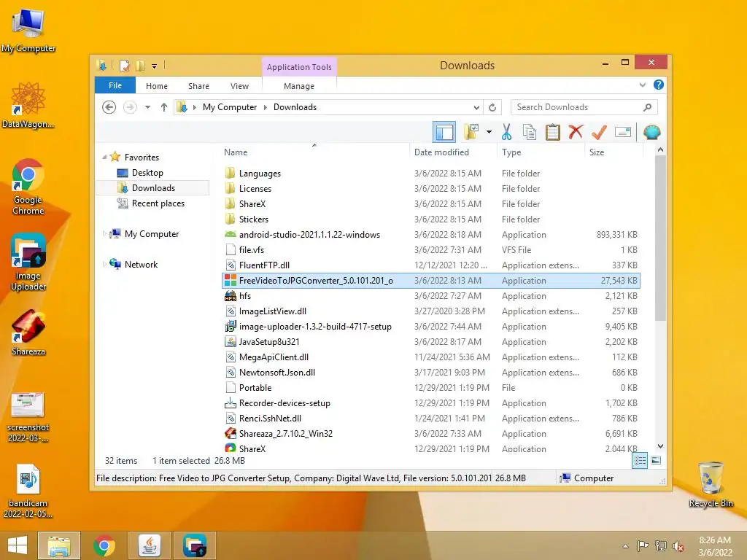This screenshot has height=560, width=747.
Task: Open the Folder Options dropdown arrow
Action: pos(489,132)
